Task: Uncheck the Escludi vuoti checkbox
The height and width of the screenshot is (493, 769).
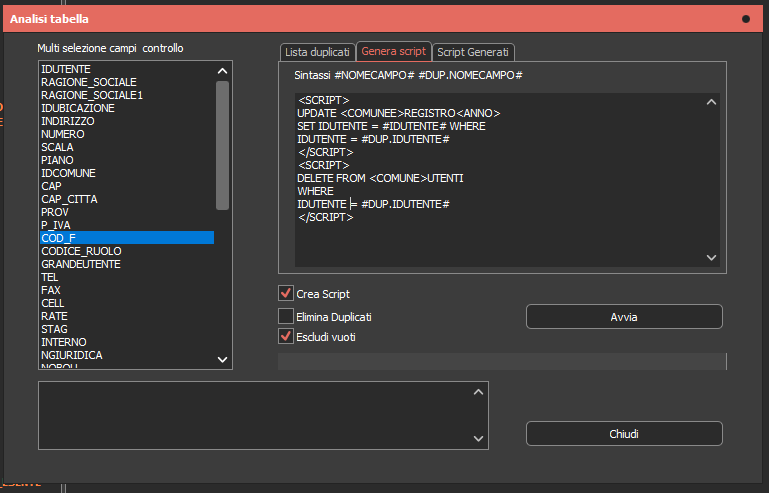Action: (x=285, y=337)
